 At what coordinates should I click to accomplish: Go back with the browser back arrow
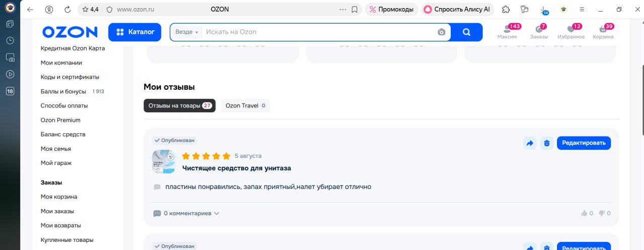[30, 10]
